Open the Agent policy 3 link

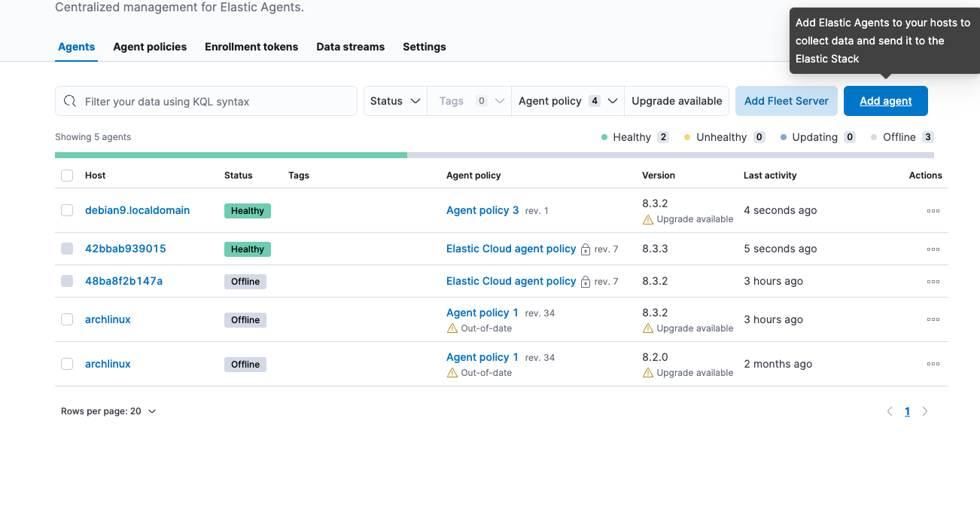[482, 210]
